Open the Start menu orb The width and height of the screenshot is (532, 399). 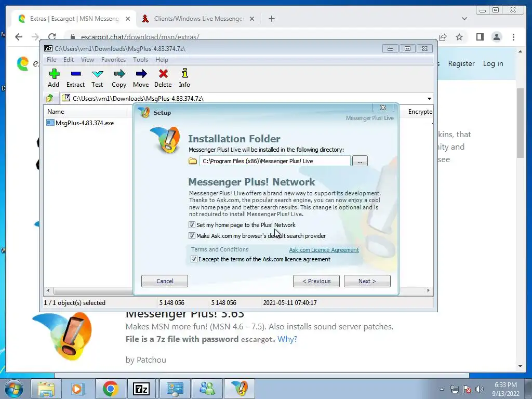tap(14, 389)
